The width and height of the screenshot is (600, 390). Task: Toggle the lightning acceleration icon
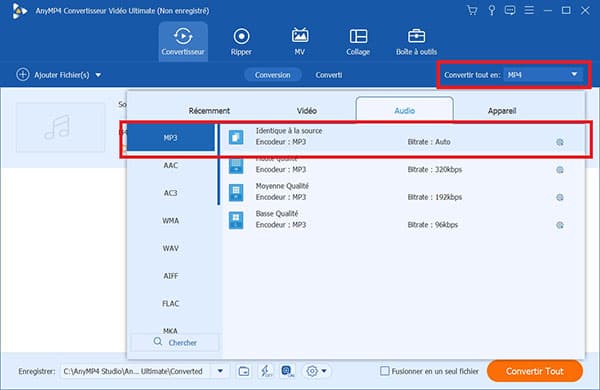(x=266, y=371)
